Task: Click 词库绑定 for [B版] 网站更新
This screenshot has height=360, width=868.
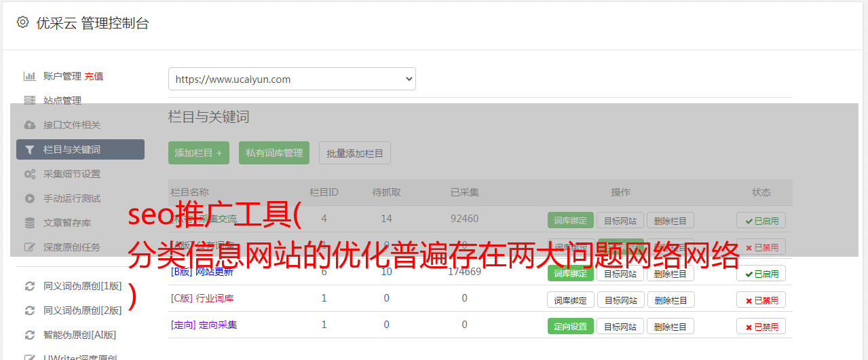Action: [570, 273]
